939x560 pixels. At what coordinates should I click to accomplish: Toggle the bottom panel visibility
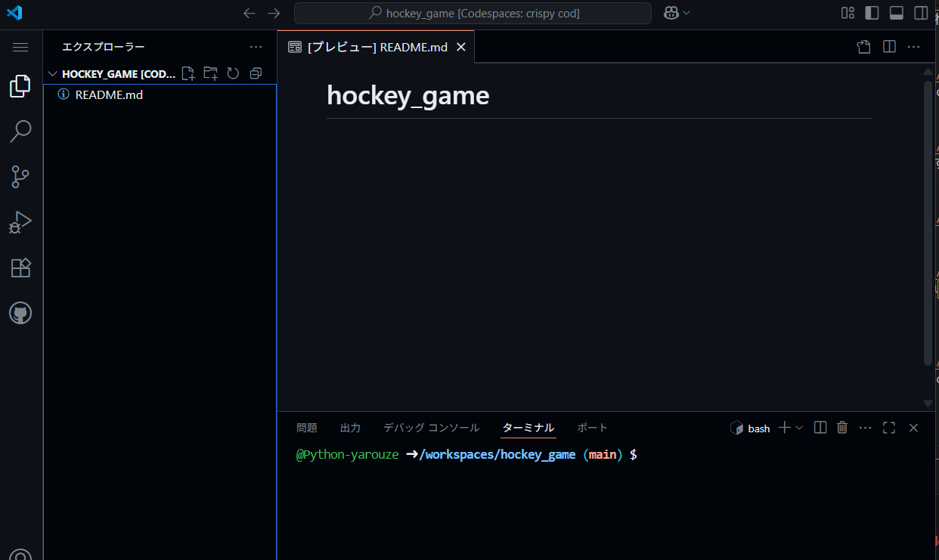[897, 13]
